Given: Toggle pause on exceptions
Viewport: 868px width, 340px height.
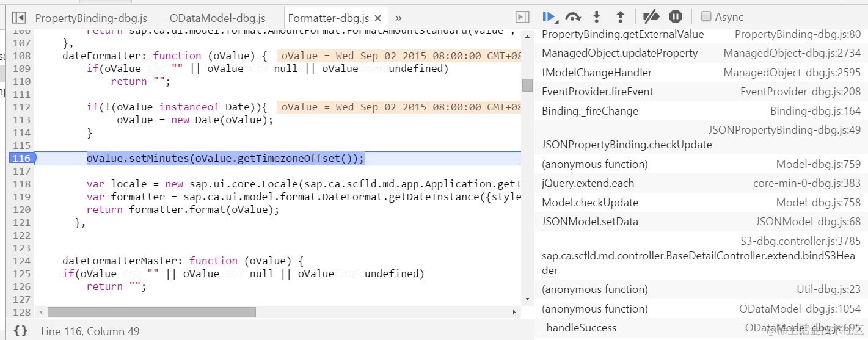Looking at the screenshot, I should (675, 16).
